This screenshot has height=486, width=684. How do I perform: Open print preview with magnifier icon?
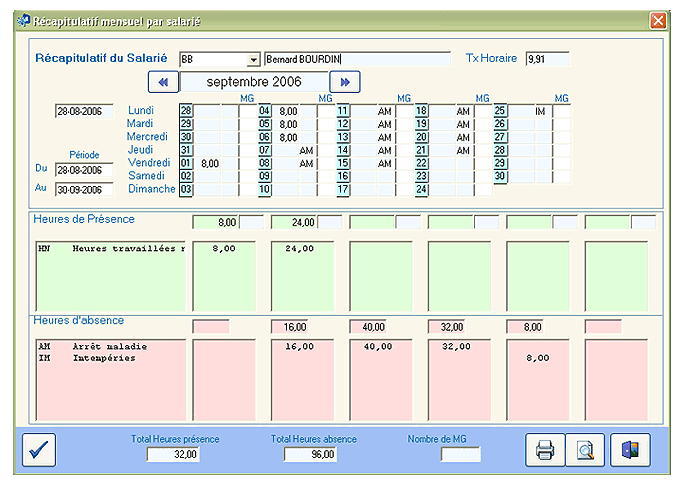tap(585, 450)
